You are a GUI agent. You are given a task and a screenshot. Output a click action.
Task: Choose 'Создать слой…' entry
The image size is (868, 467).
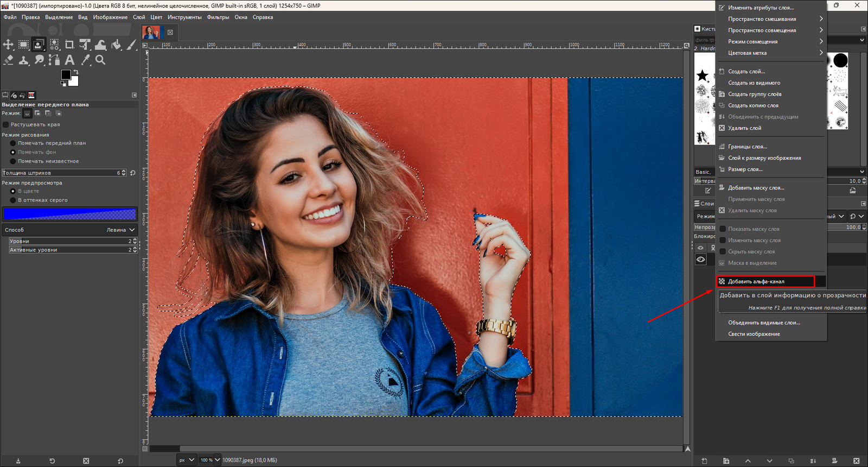(x=771, y=72)
